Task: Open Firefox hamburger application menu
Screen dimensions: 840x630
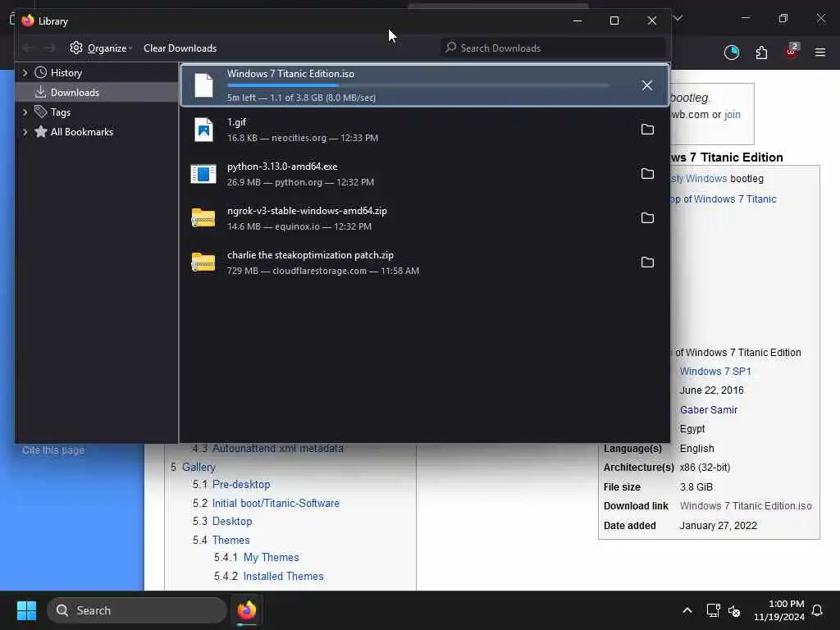Action: pyautogui.click(x=820, y=52)
